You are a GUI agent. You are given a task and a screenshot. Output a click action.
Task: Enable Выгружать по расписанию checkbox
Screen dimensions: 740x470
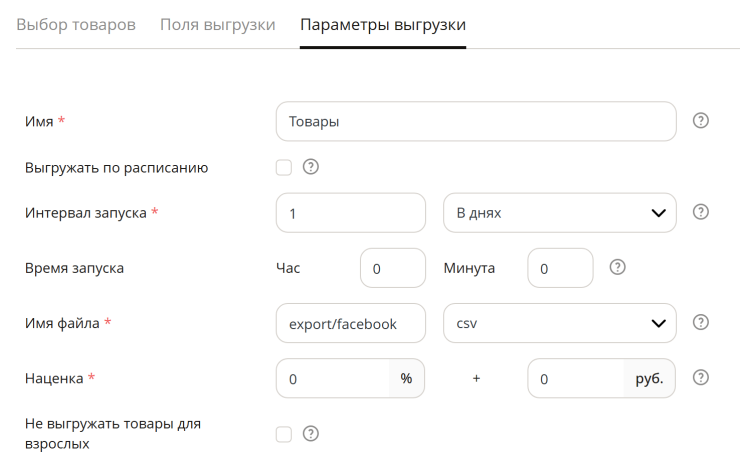click(284, 168)
